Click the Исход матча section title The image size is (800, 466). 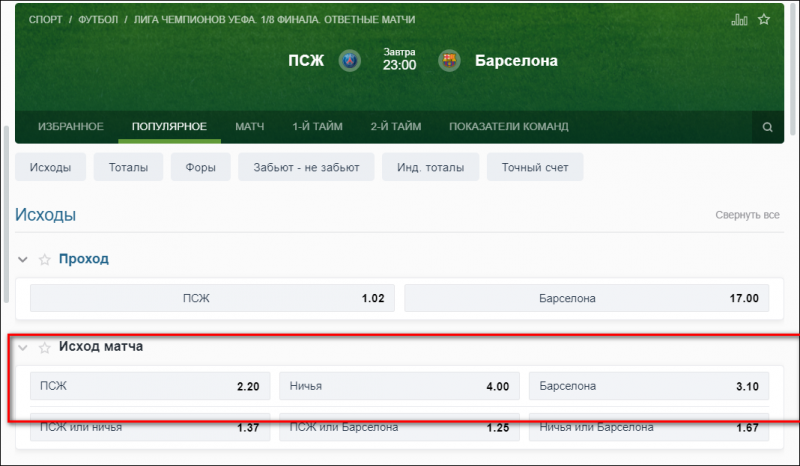(101, 347)
